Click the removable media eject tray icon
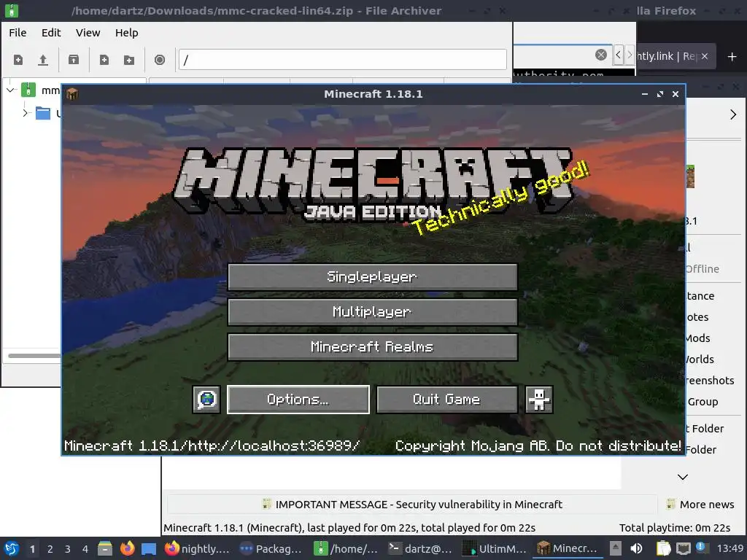The width and height of the screenshot is (747, 560). 615,548
